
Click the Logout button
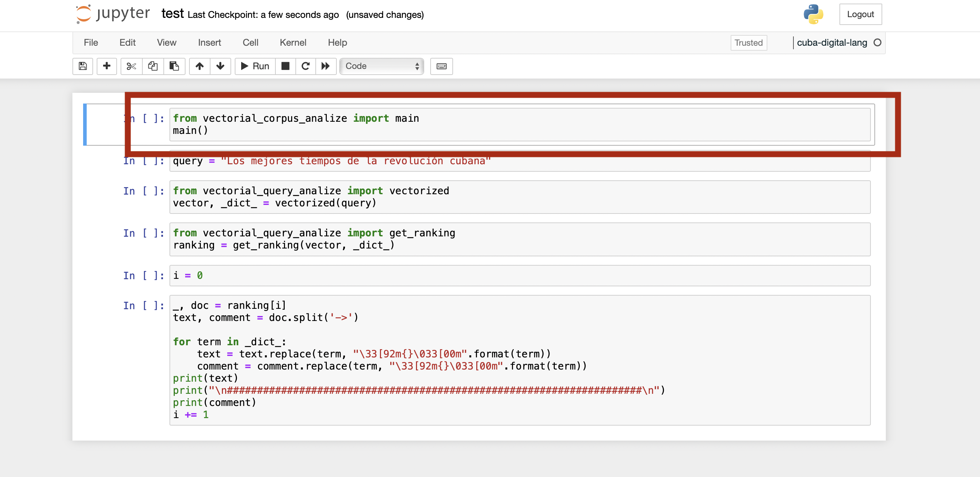tap(860, 15)
